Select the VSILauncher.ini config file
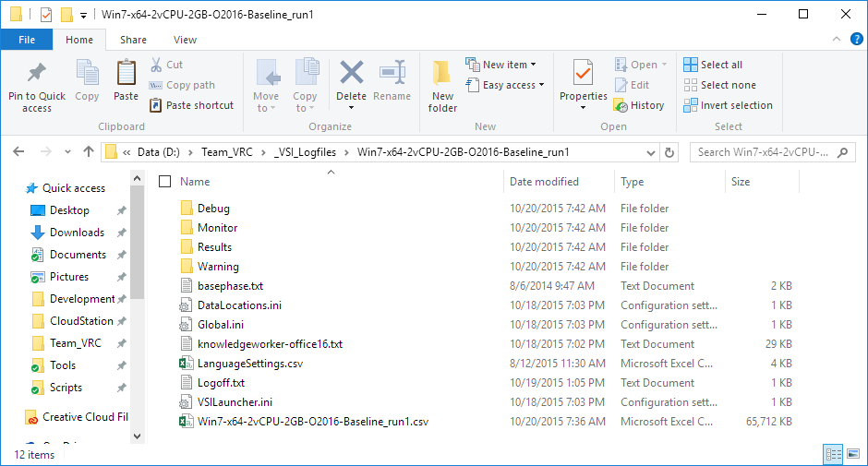The image size is (868, 466). (x=235, y=402)
